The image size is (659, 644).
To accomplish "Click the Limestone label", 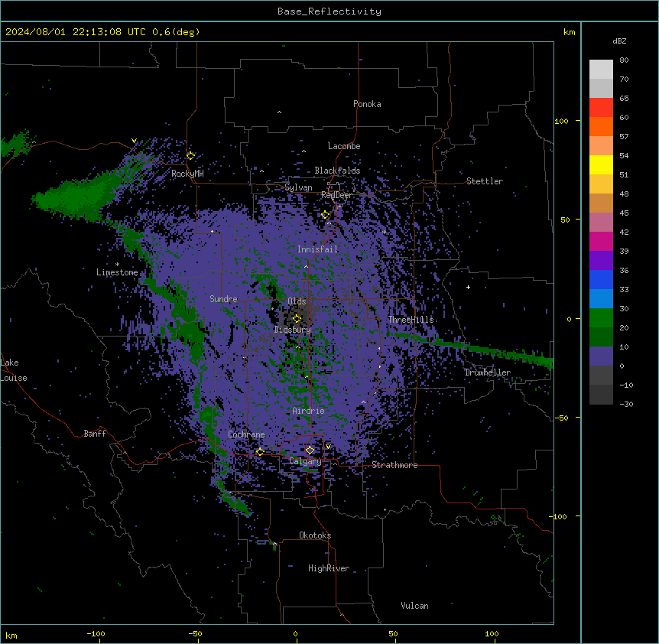I will [x=117, y=272].
